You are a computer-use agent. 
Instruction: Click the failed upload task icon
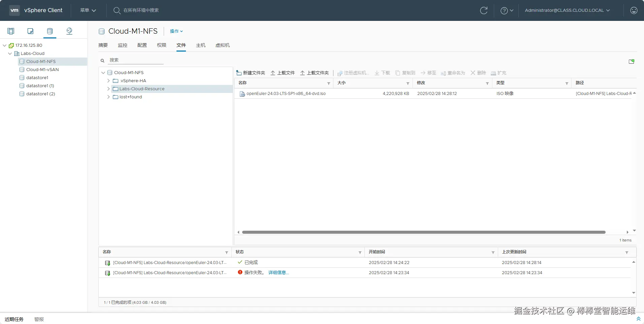(107, 273)
